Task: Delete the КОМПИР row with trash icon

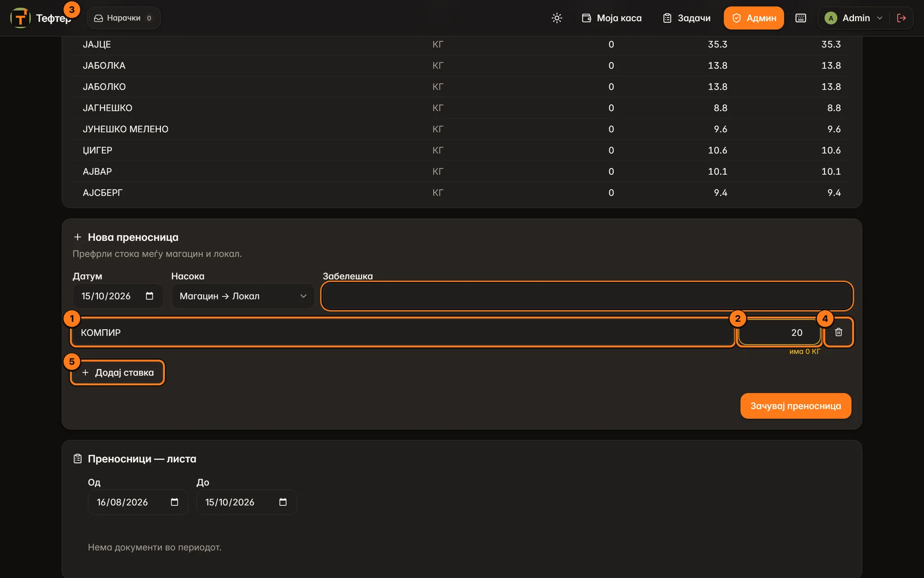Action: (839, 332)
